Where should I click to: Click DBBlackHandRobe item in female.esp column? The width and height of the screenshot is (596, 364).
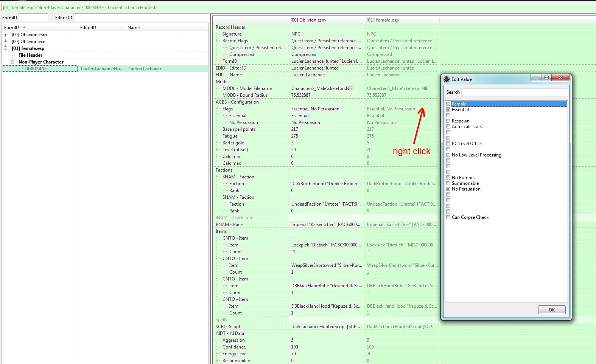pyautogui.click(x=402, y=286)
